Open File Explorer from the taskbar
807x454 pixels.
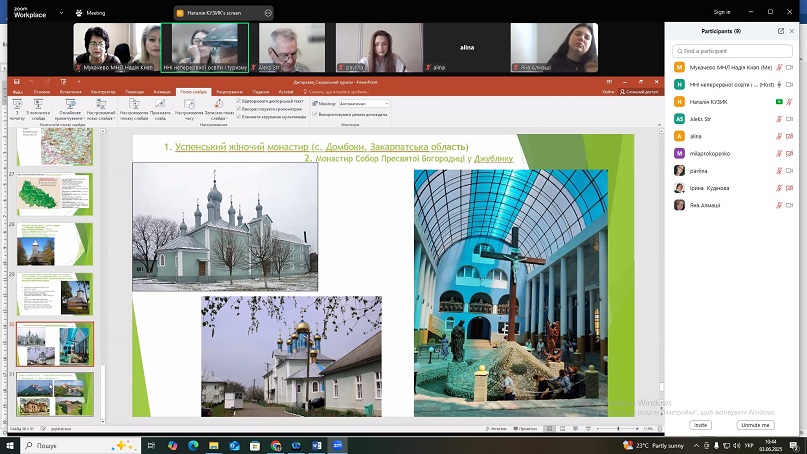tap(214, 445)
